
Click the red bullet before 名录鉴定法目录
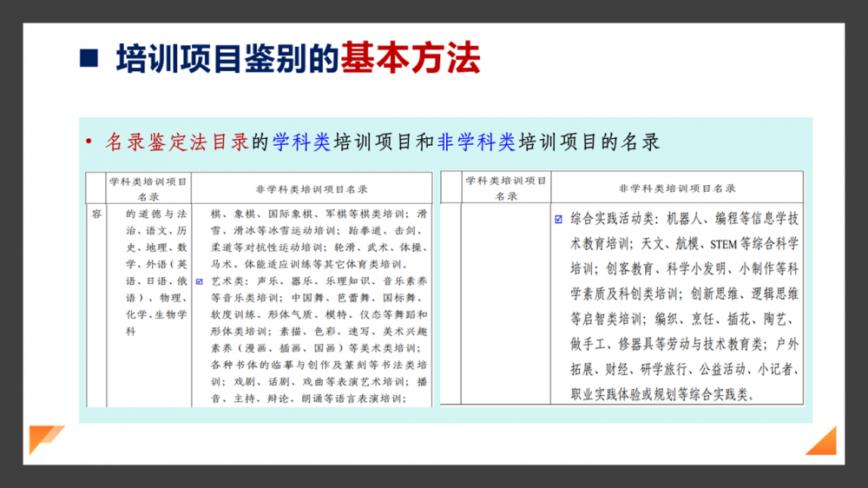[x=89, y=142]
